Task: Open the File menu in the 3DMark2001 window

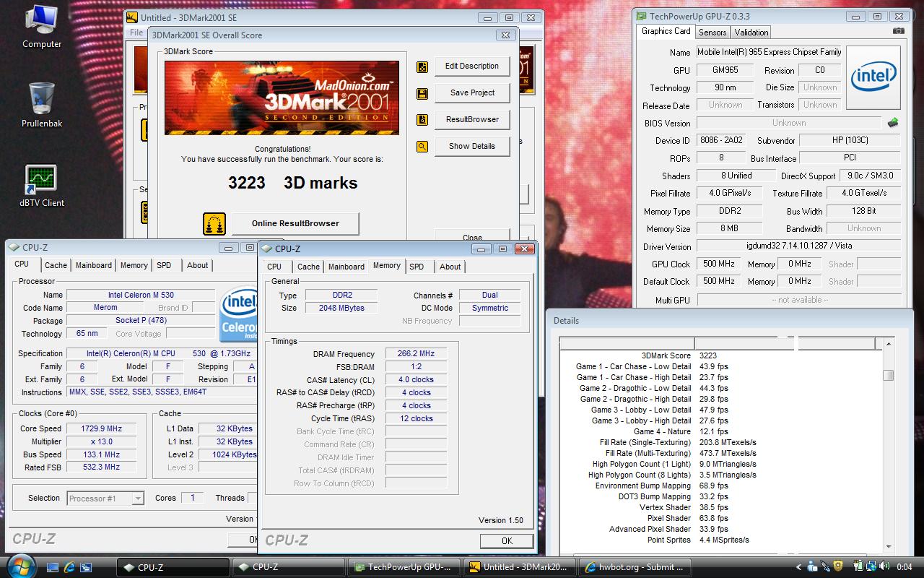Action: pos(136,33)
